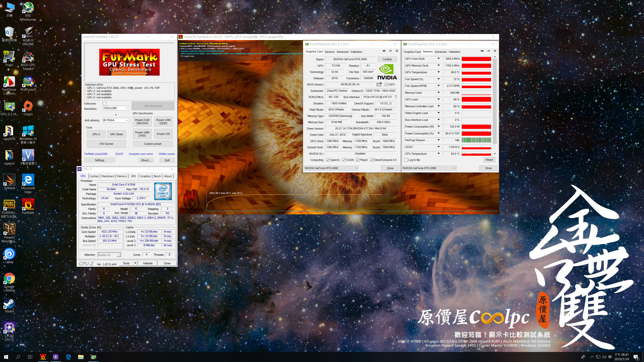Click Preset:2160 (4K/UHD) benchmark button
644x362 pixels.
pos(142,122)
